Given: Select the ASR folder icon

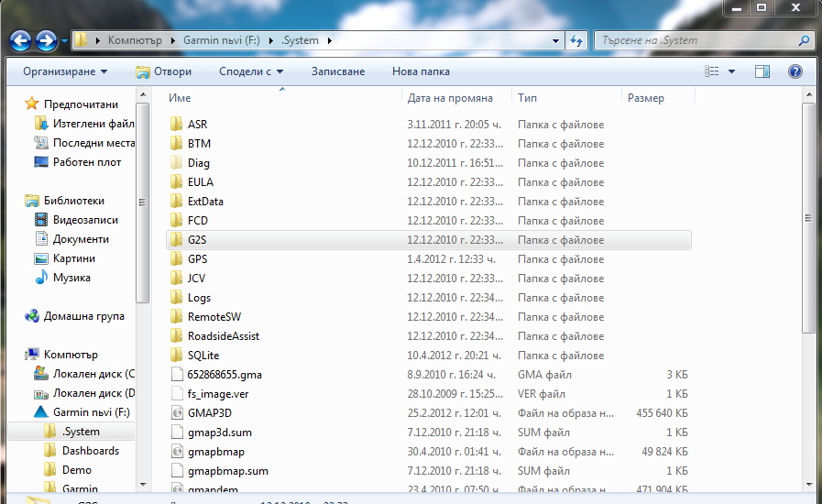Looking at the screenshot, I should tap(177, 125).
